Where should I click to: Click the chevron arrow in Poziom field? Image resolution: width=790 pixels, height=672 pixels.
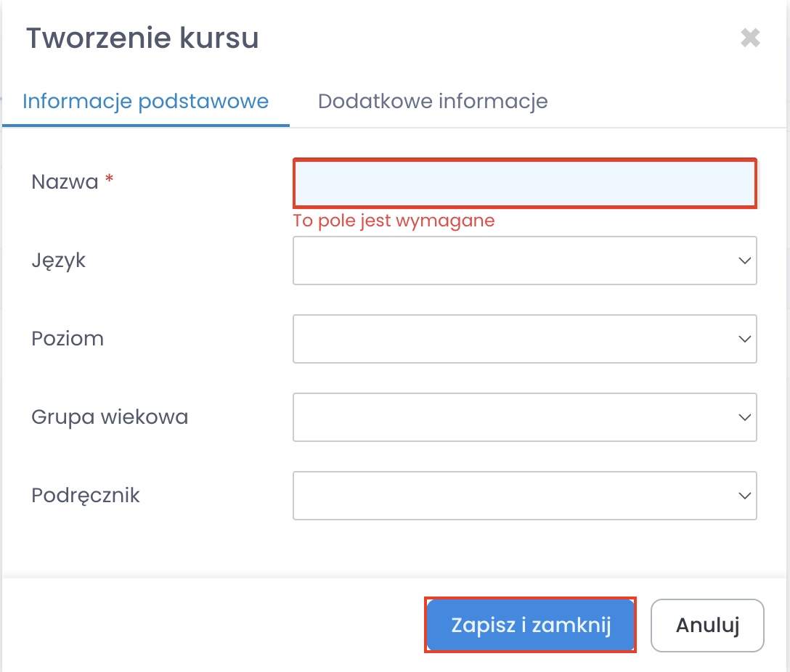[x=744, y=338]
